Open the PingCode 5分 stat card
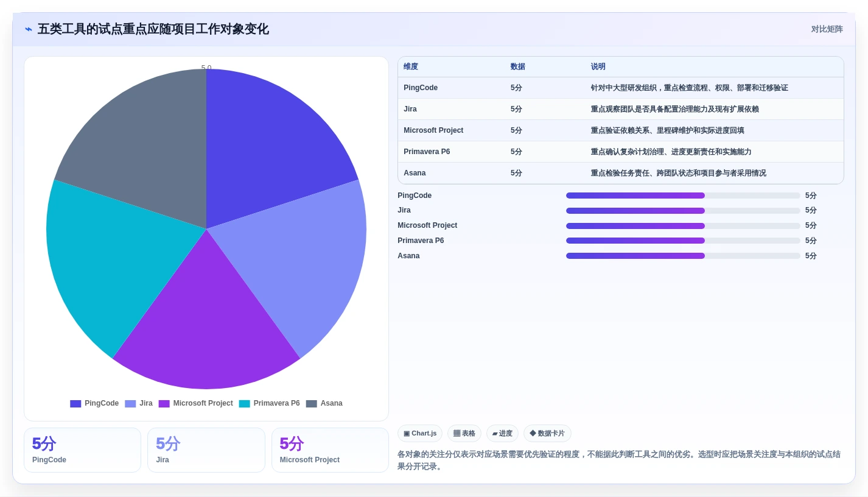Image resolution: width=868 pixels, height=497 pixels. (x=82, y=450)
